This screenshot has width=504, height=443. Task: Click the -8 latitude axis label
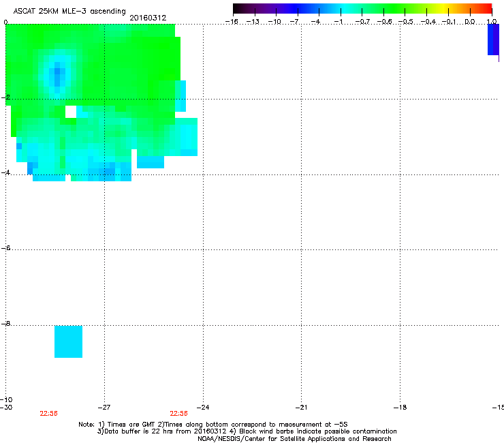tap(5, 323)
